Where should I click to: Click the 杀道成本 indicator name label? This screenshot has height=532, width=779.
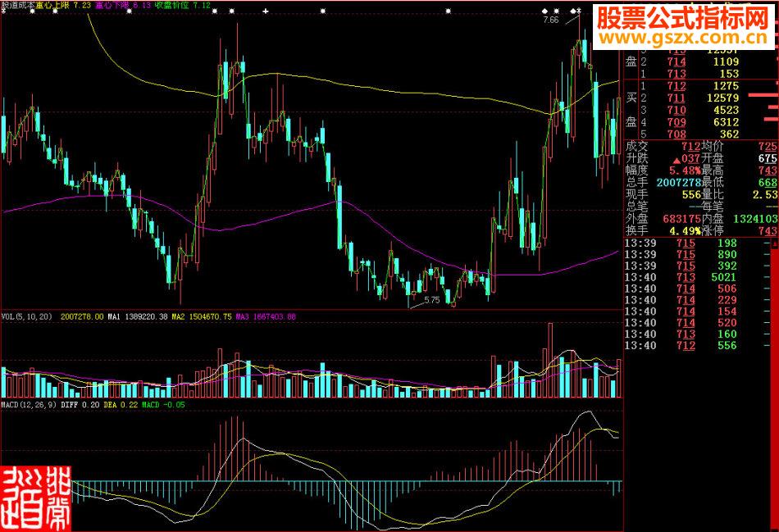tap(16, 5)
